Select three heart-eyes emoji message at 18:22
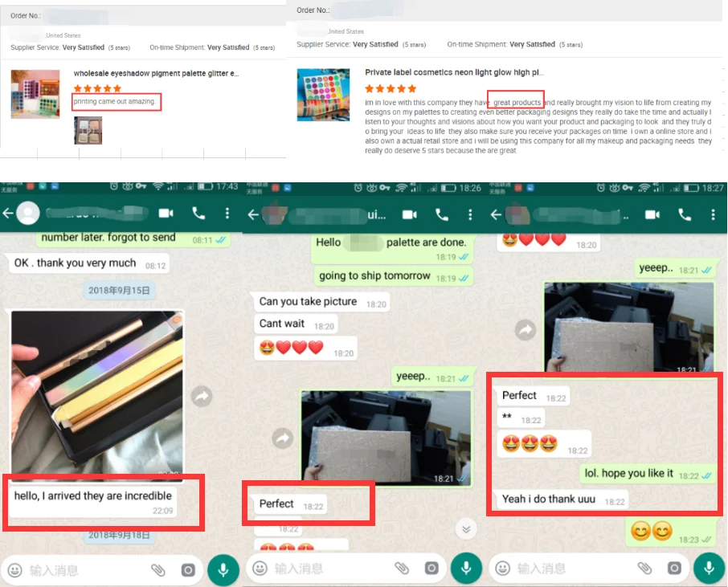728x587 pixels. pyautogui.click(x=544, y=444)
